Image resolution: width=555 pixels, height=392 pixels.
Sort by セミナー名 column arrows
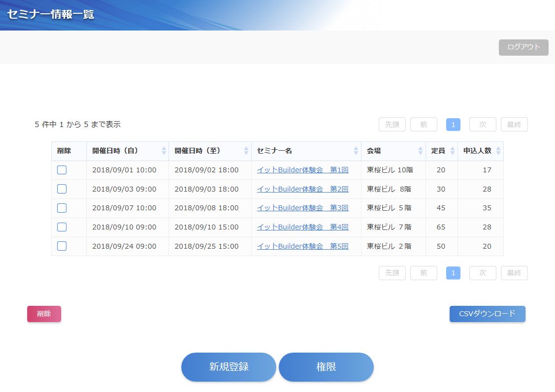356,151
